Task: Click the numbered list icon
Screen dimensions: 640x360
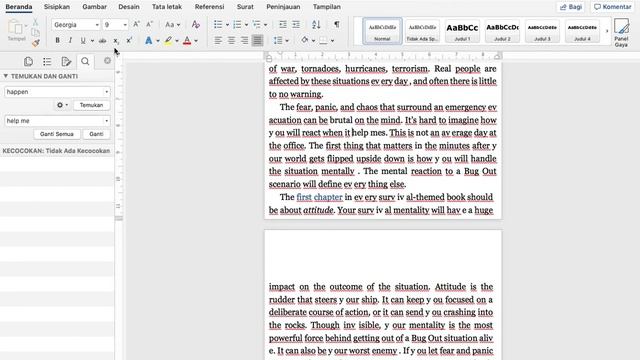Action: point(237,24)
